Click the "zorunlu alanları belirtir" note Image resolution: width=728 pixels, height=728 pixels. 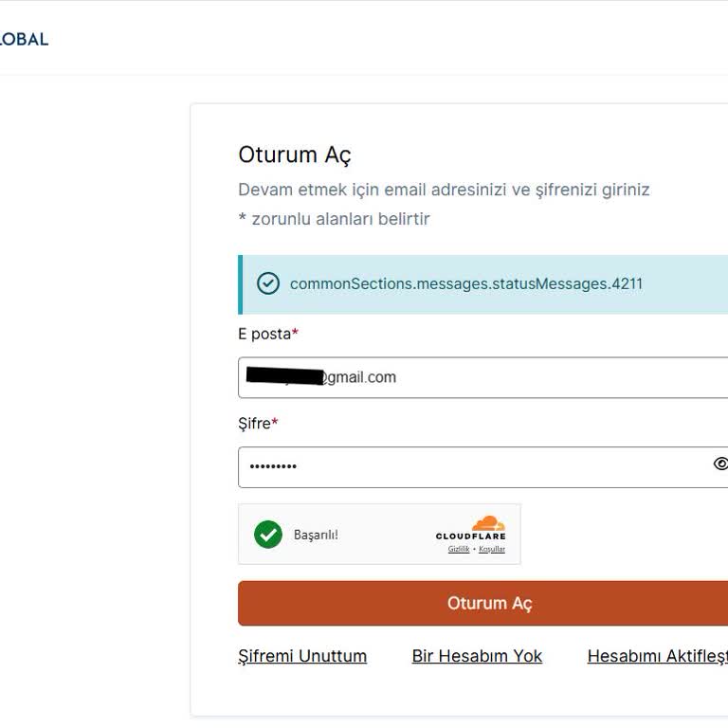pos(334,219)
